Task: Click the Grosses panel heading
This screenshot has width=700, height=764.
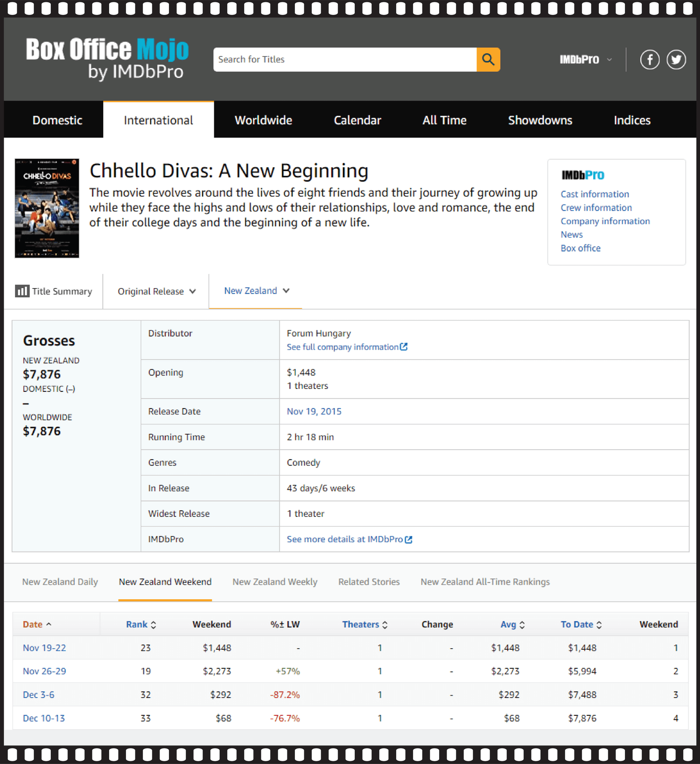Action: (49, 341)
